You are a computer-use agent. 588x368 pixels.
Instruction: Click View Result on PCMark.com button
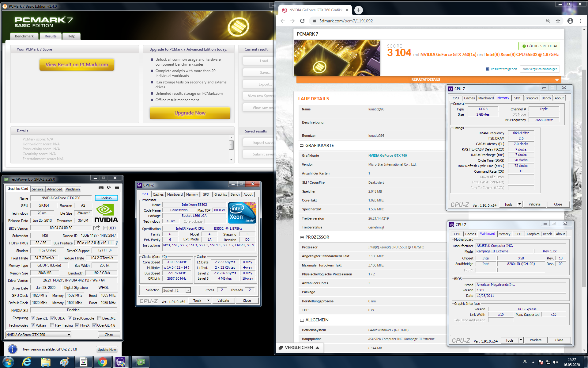tap(77, 65)
